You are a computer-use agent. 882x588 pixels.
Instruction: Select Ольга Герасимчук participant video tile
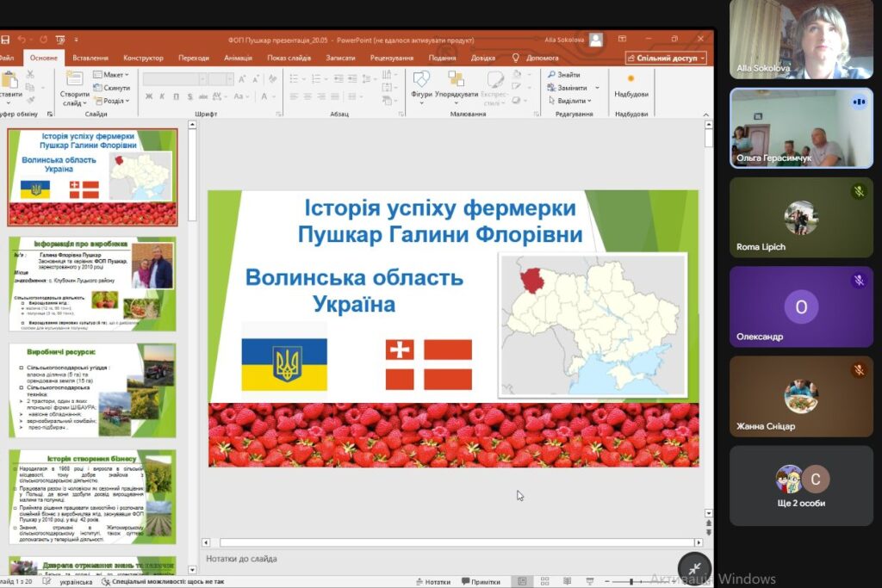[x=801, y=128]
